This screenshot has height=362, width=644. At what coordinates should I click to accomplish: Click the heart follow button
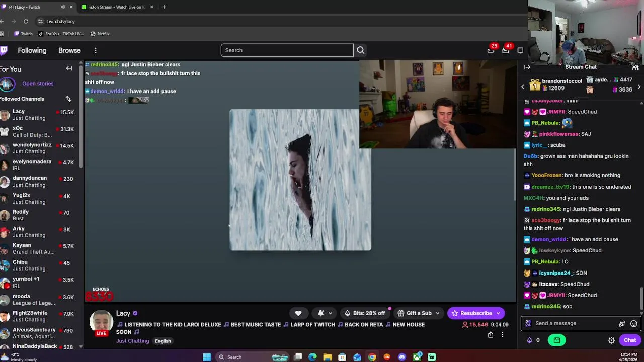pyautogui.click(x=298, y=313)
